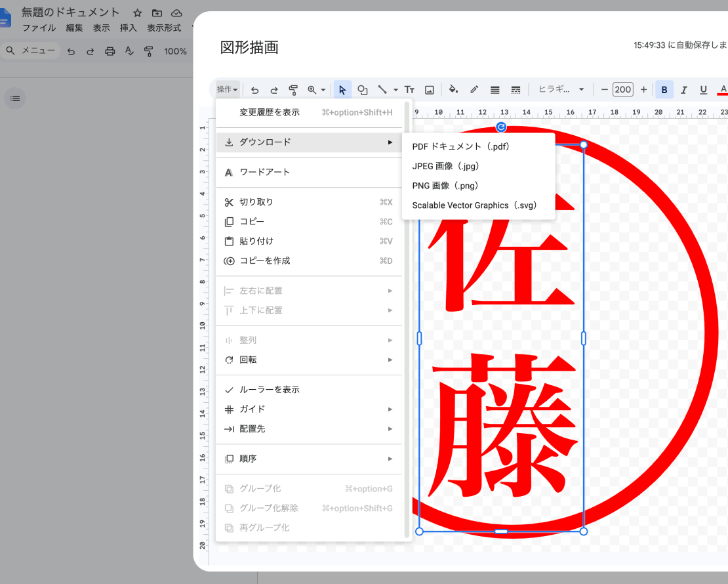Click the move to folder icon
This screenshot has height=584, width=728.
(x=157, y=13)
